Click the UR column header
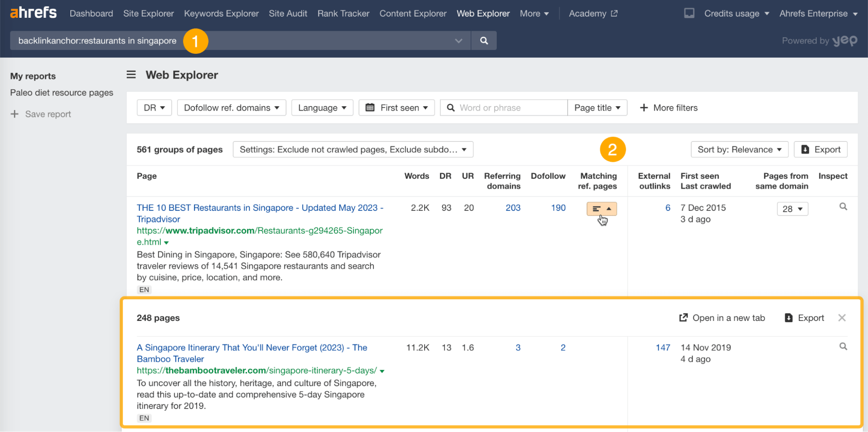 pos(468,176)
